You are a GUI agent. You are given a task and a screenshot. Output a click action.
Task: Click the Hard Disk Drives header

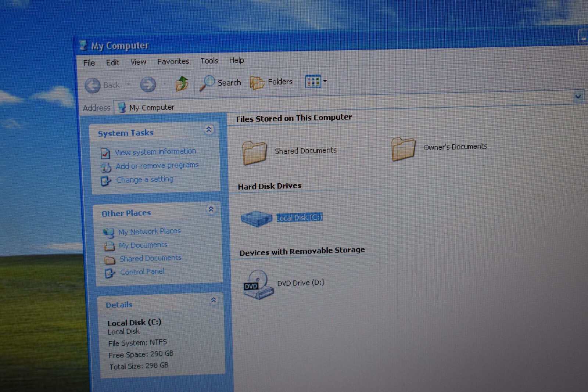tap(269, 186)
